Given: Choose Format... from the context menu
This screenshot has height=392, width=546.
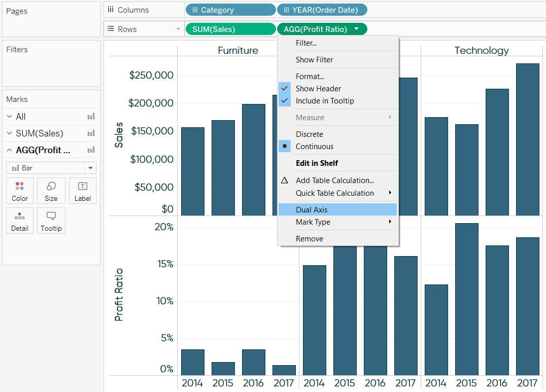Looking at the screenshot, I should [x=310, y=76].
